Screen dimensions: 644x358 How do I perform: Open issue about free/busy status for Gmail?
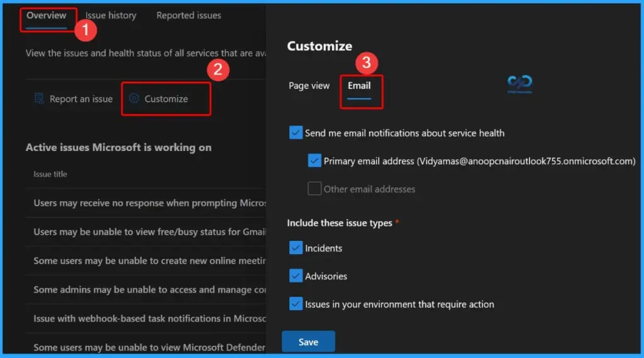point(150,232)
